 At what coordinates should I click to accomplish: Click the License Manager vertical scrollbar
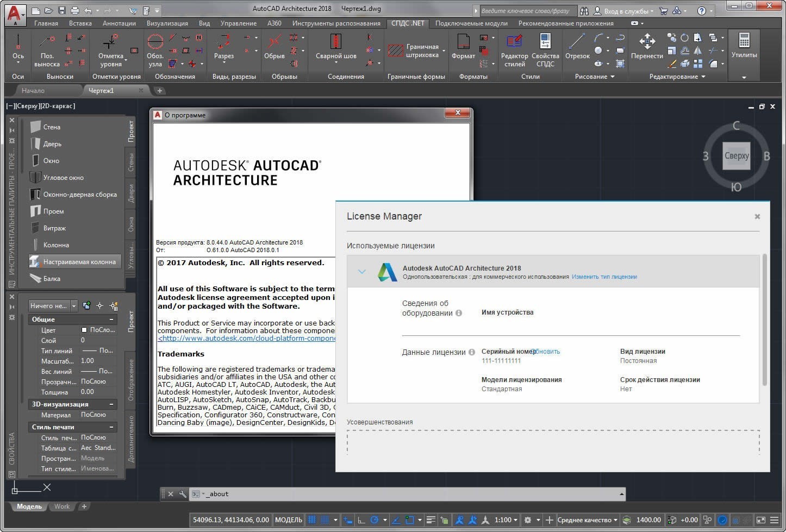click(764, 321)
